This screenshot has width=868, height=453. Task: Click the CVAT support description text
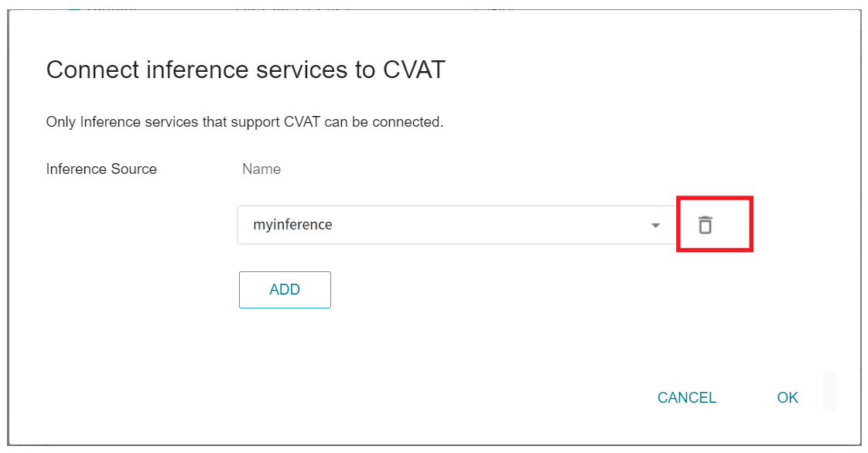pyautogui.click(x=244, y=122)
